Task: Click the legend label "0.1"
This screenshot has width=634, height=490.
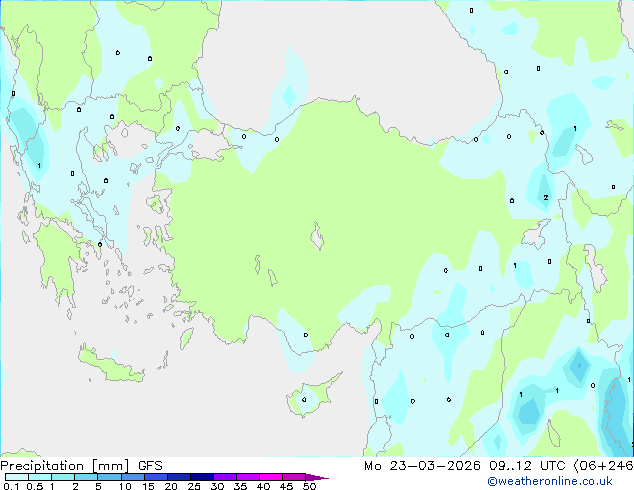Action: click(x=11, y=486)
